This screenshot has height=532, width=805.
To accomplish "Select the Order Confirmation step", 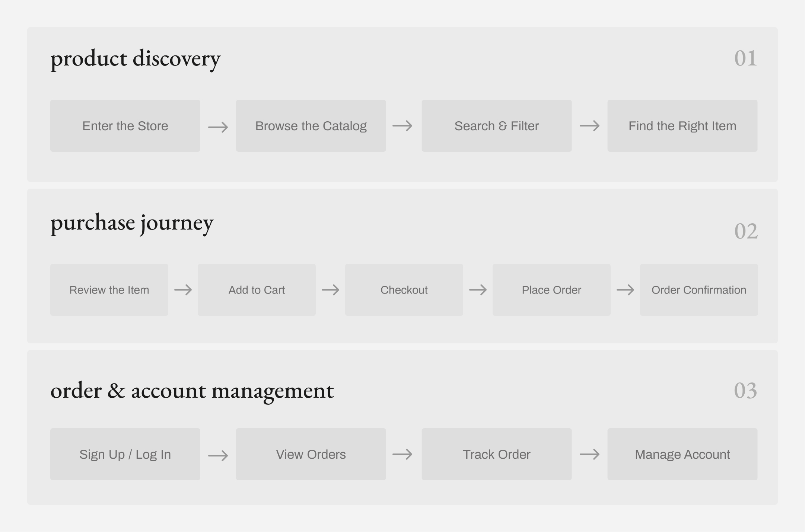I will (x=699, y=290).
